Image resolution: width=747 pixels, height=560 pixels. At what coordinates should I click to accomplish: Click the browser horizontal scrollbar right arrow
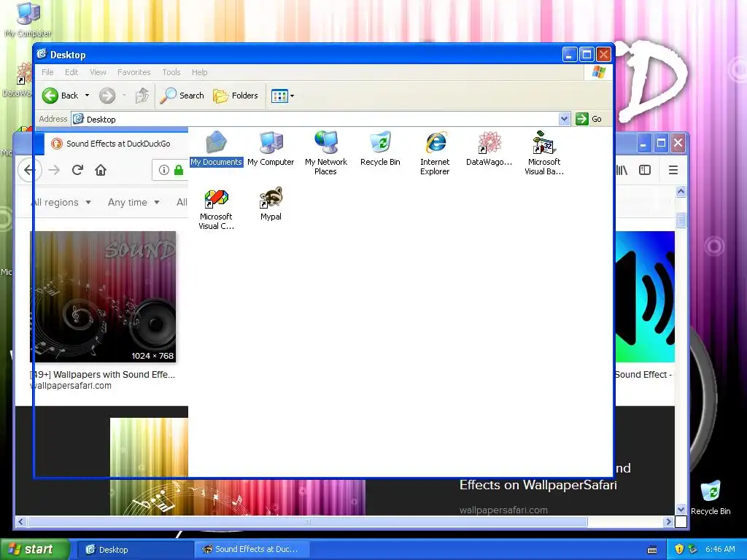pyautogui.click(x=668, y=522)
